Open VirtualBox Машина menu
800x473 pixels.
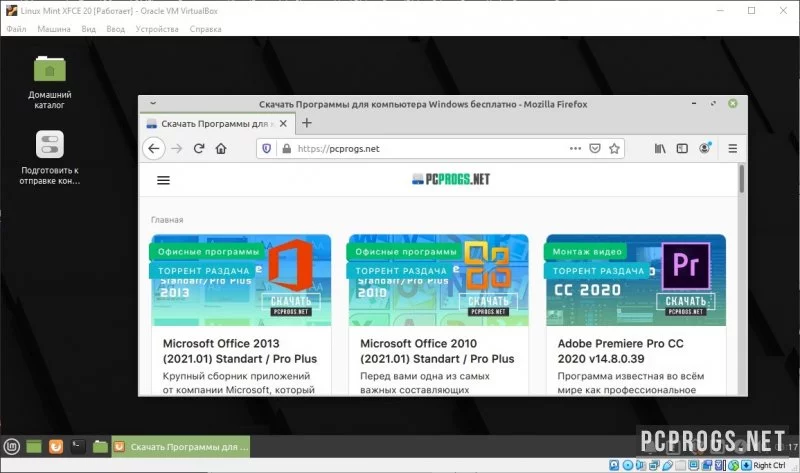pyautogui.click(x=54, y=29)
